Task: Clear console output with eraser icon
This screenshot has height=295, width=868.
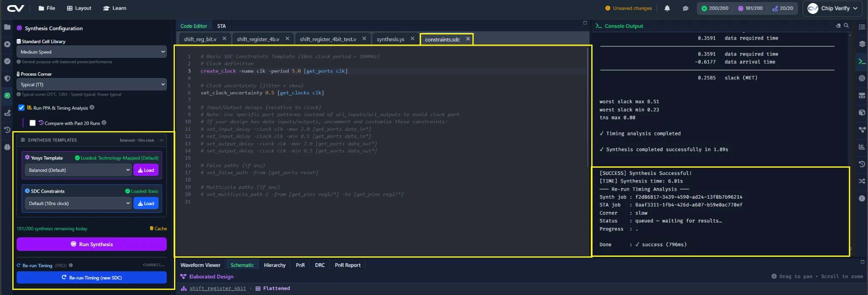Action: pyautogui.click(x=838, y=25)
